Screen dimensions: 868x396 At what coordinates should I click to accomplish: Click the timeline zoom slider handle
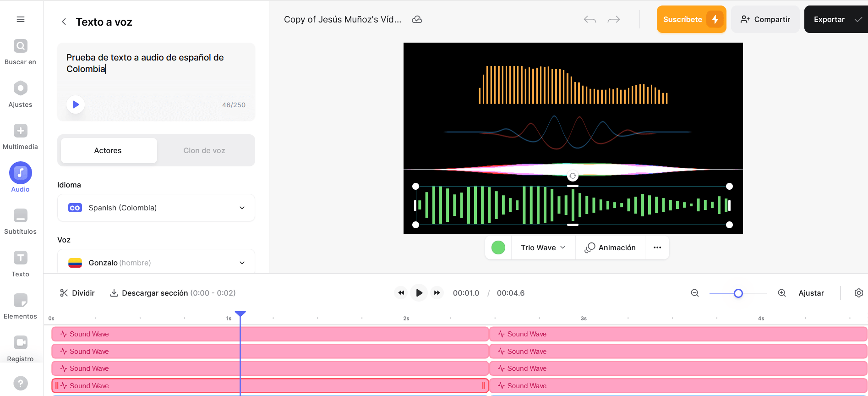click(738, 293)
